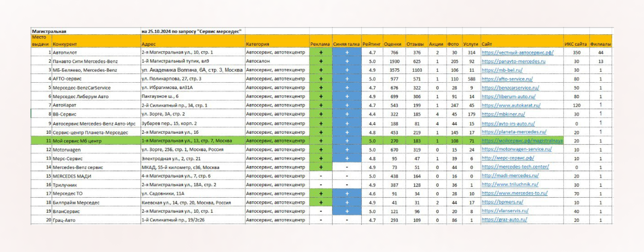Open the graz-auto.ru link
644x252 pixels.
click(504, 220)
